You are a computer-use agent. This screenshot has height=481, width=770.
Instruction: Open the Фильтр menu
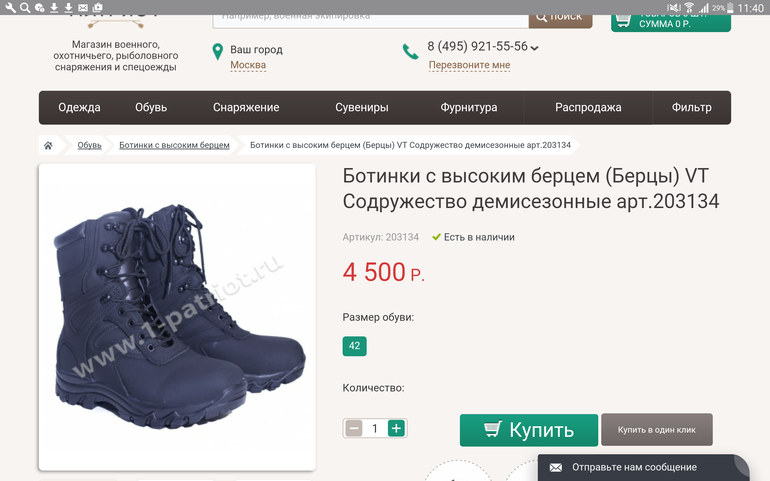(x=691, y=108)
